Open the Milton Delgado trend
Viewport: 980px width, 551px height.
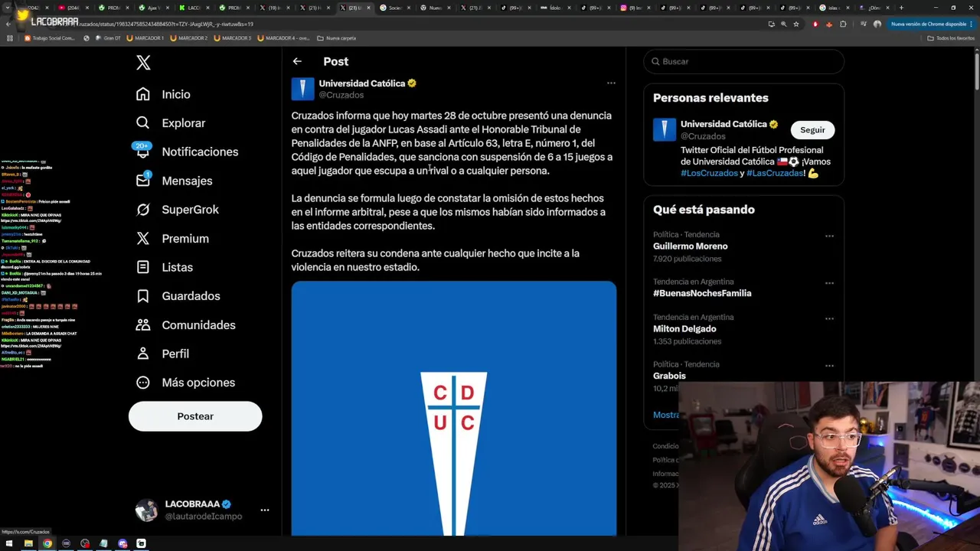click(x=684, y=329)
